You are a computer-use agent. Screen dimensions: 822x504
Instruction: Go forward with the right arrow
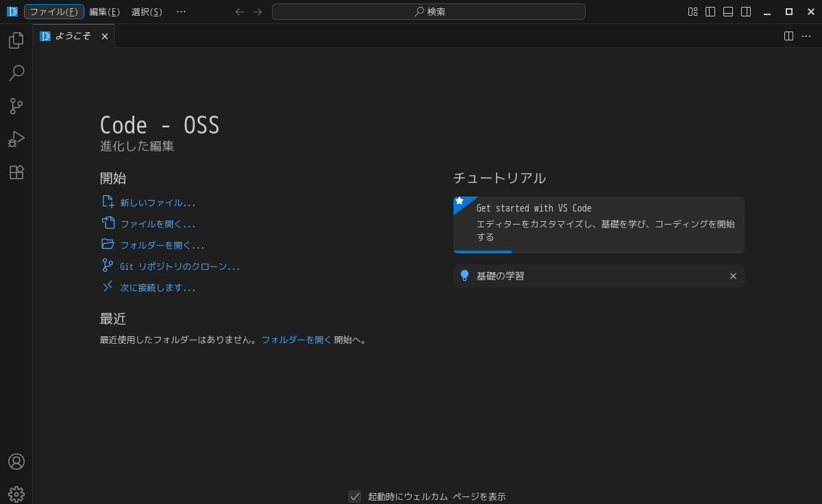pyautogui.click(x=258, y=12)
